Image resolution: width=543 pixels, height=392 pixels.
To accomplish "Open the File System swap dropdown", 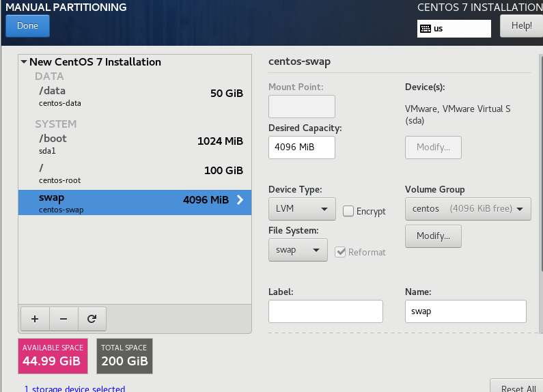I will click(x=298, y=250).
